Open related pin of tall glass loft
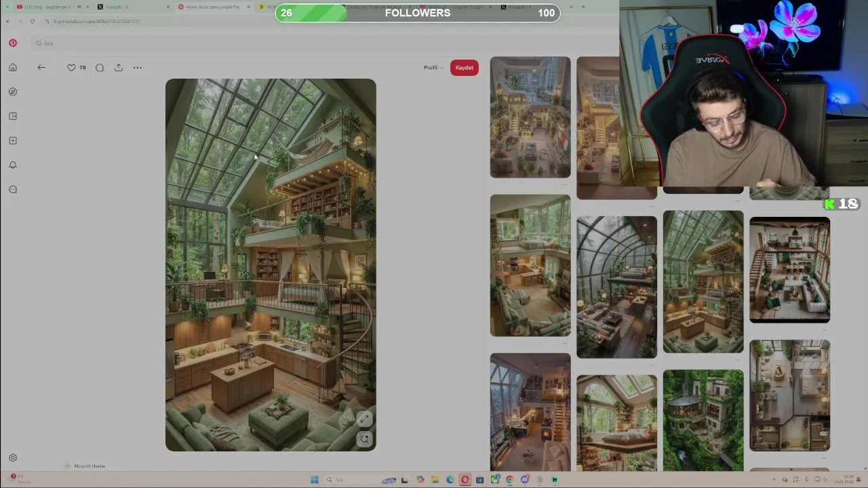This screenshot has height=488, width=868. point(703,281)
